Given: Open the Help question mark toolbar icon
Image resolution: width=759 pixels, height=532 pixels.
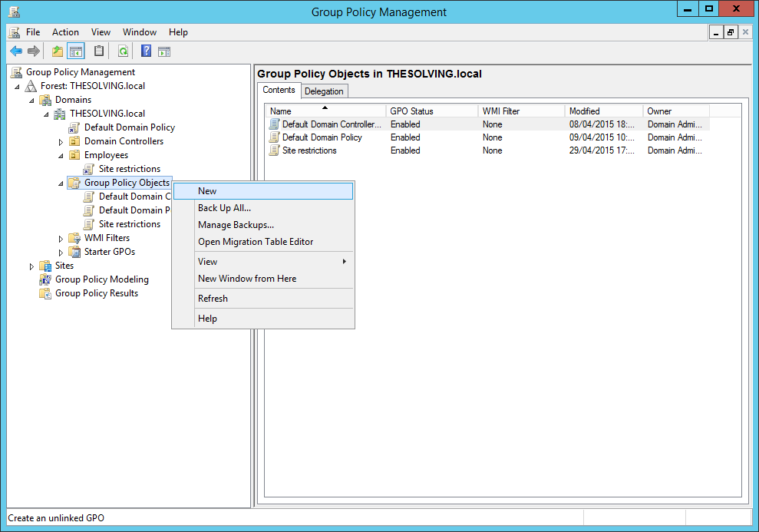Looking at the screenshot, I should click(x=146, y=51).
